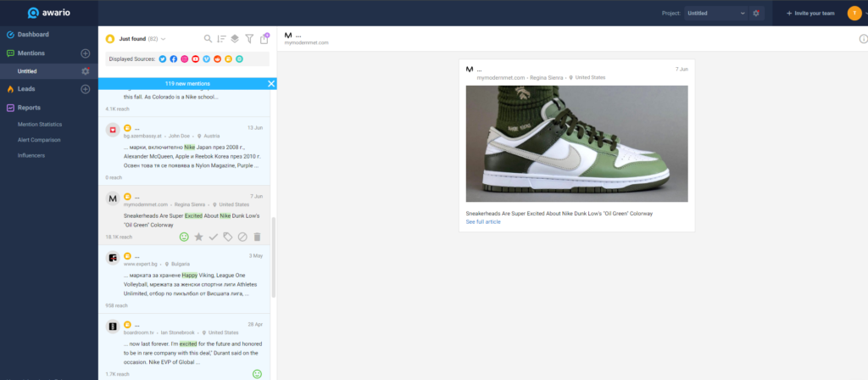Change sentiment with green smiley on mymodernmet mention
This screenshot has width=868, height=380.
coord(184,237)
